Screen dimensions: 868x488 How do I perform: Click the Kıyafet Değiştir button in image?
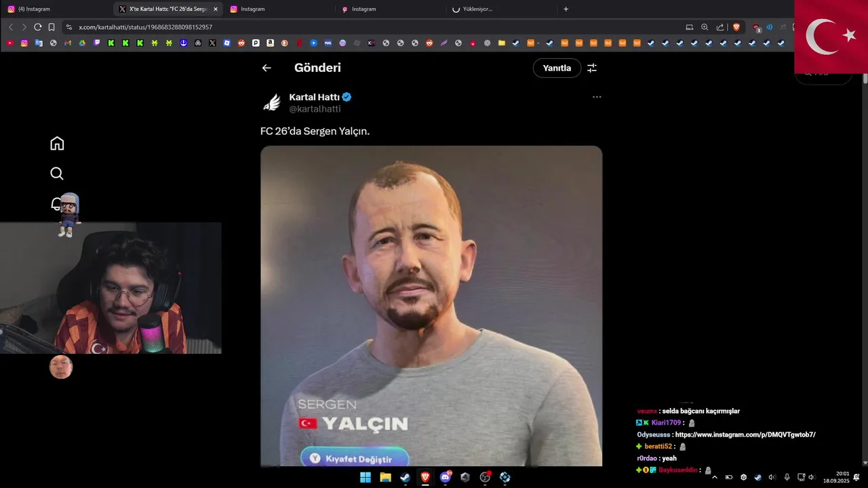pos(355,458)
